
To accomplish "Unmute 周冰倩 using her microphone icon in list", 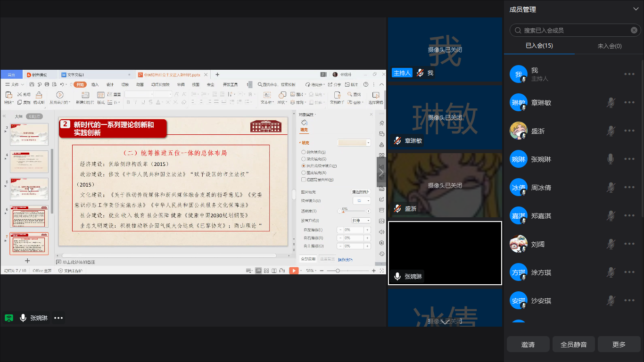I will tap(611, 188).
